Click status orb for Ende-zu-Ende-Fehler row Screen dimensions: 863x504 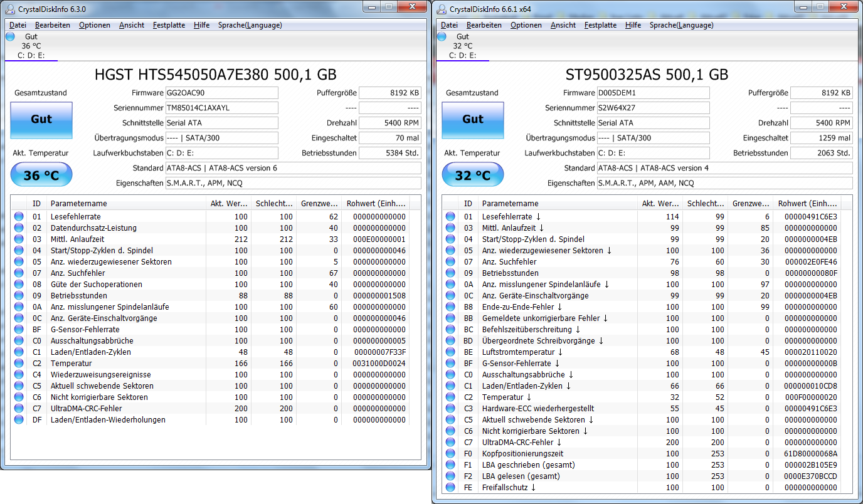pyautogui.click(x=450, y=307)
